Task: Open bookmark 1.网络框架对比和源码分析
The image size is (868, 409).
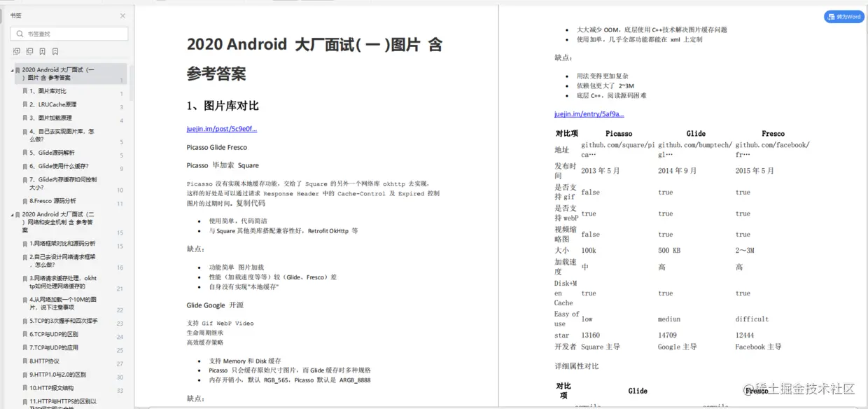Action: [62, 244]
